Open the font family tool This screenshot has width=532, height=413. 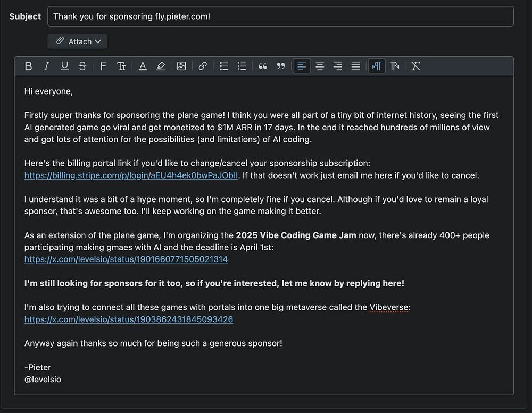point(103,66)
